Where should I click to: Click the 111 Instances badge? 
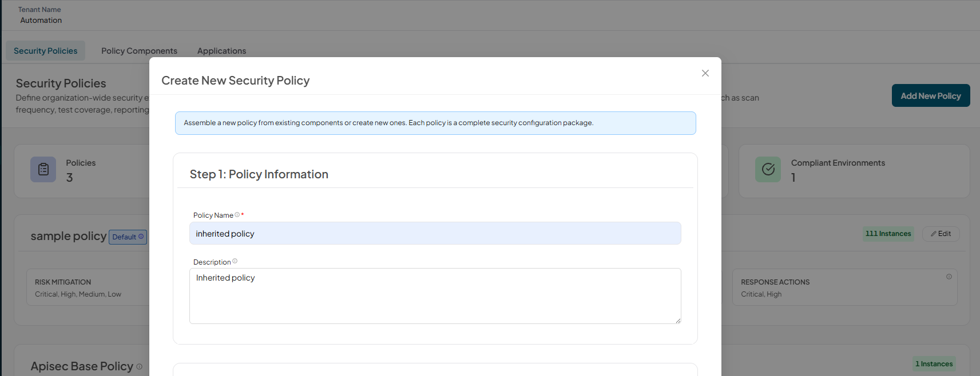coord(888,234)
